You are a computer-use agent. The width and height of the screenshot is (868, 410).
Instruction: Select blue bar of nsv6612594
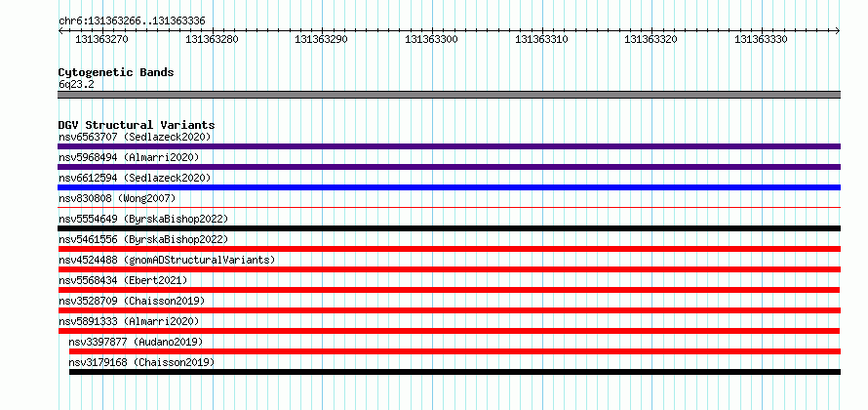point(449,187)
